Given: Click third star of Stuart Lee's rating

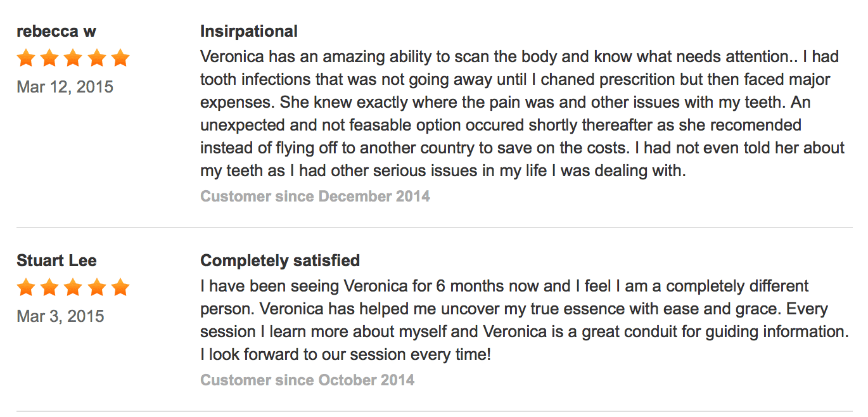Looking at the screenshot, I should click(x=73, y=288).
